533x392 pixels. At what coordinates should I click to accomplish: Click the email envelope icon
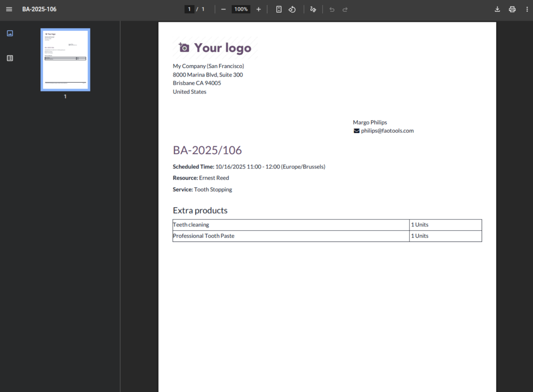[356, 131]
